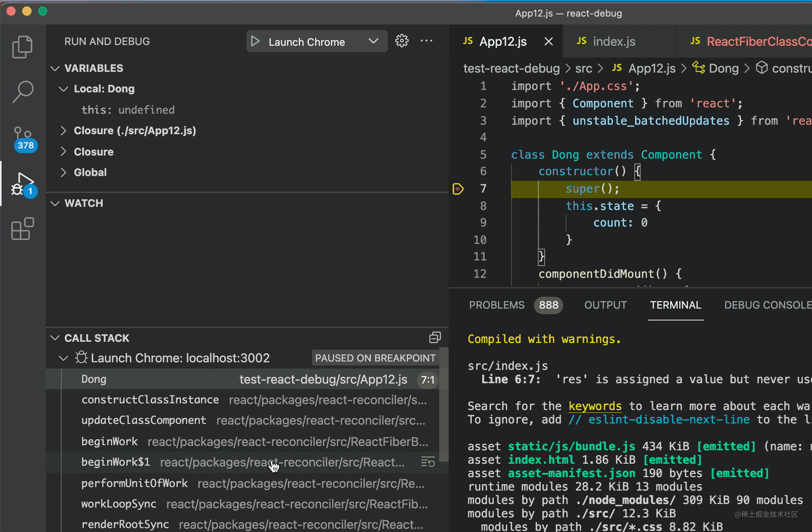Viewport: 812px width, 532px height.
Task: Click the green Start Debugging play icon
Action: point(256,41)
